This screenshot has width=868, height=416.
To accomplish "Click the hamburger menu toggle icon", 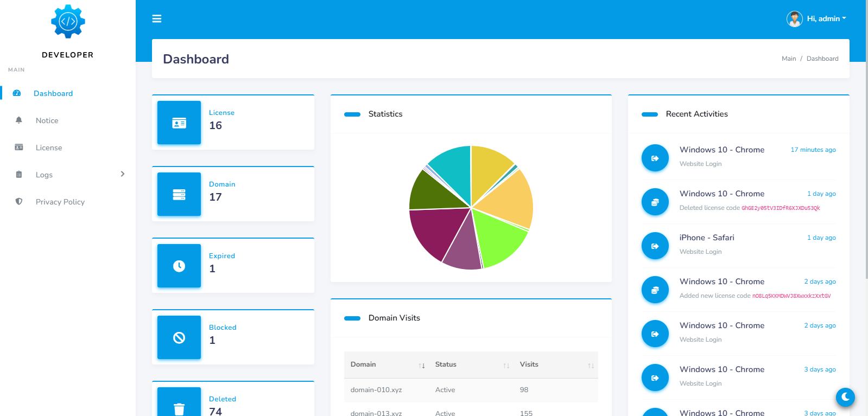I will [x=157, y=18].
